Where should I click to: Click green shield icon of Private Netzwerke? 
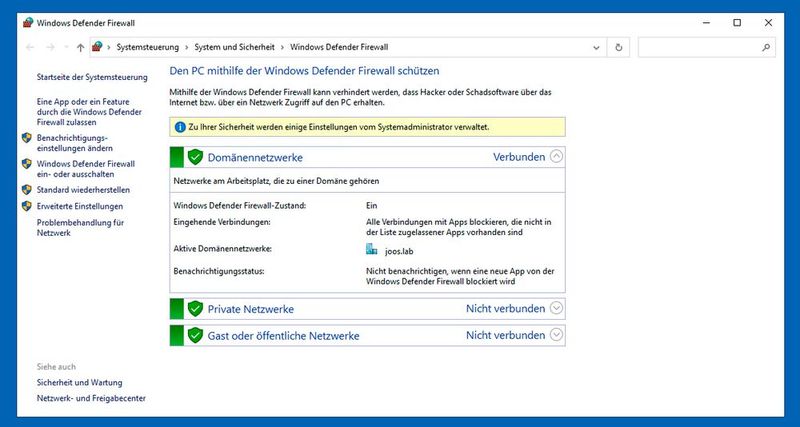(195, 309)
